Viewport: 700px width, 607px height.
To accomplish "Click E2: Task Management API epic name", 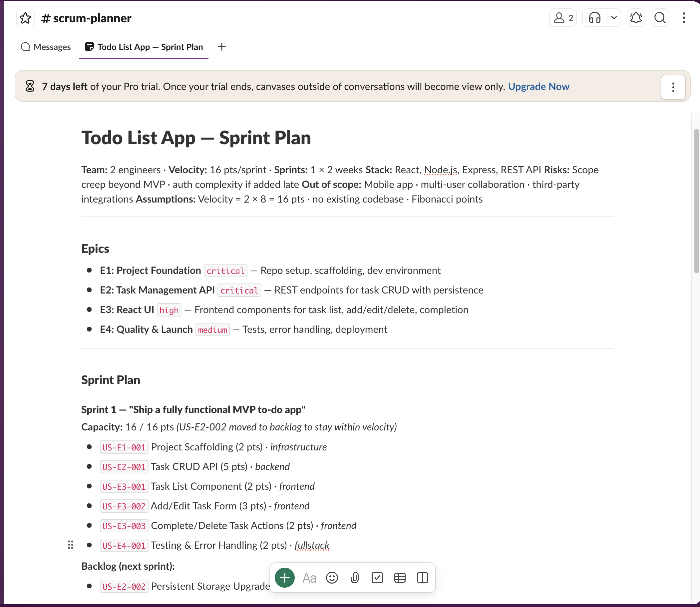I will (158, 290).
